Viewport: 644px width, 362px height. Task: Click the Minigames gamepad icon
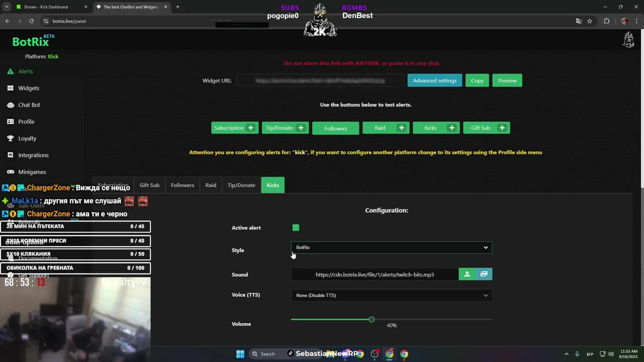(x=10, y=172)
